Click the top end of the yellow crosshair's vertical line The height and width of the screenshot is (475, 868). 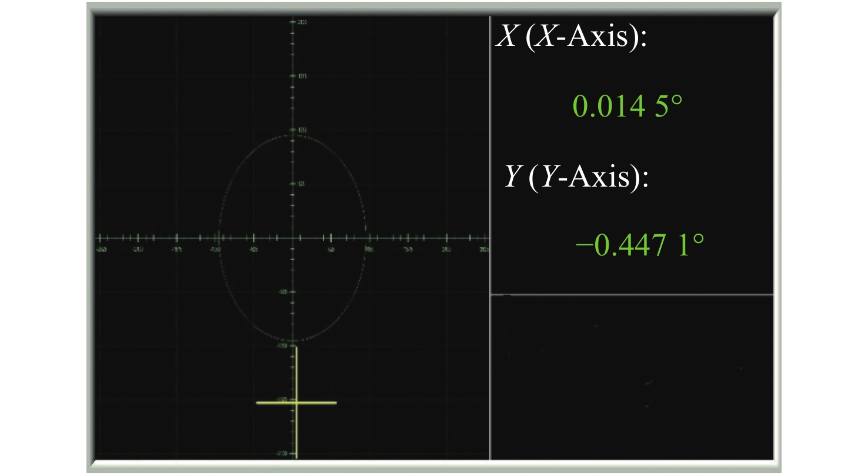click(296, 348)
